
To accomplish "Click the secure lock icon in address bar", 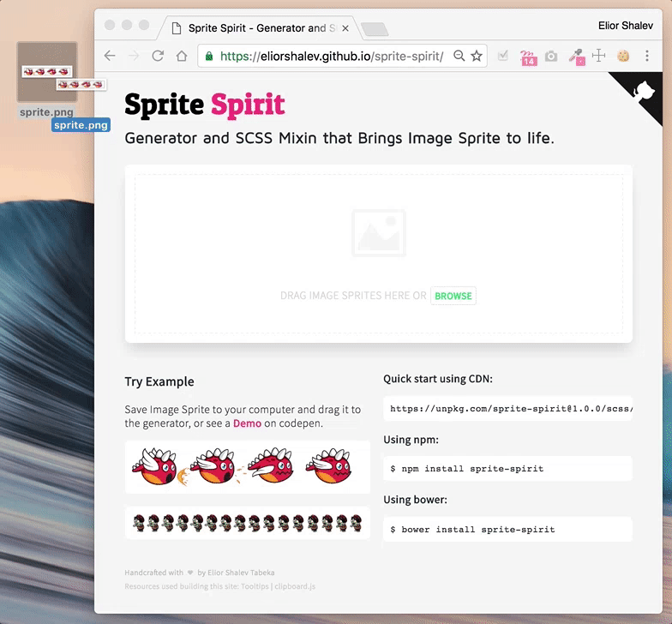I will (209, 57).
